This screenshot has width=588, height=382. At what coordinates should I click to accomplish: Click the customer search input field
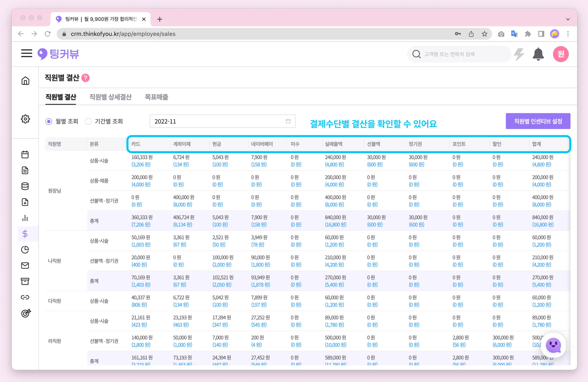click(x=459, y=54)
